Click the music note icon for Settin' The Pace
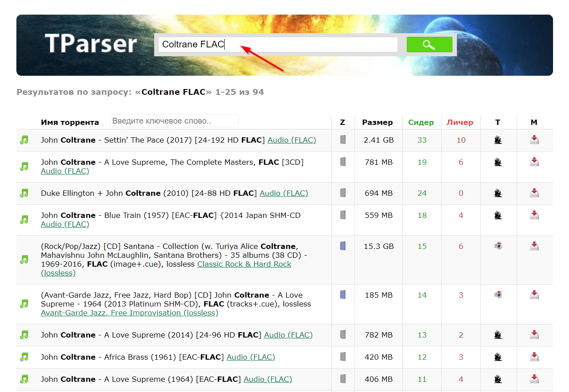 pos(24,140)
